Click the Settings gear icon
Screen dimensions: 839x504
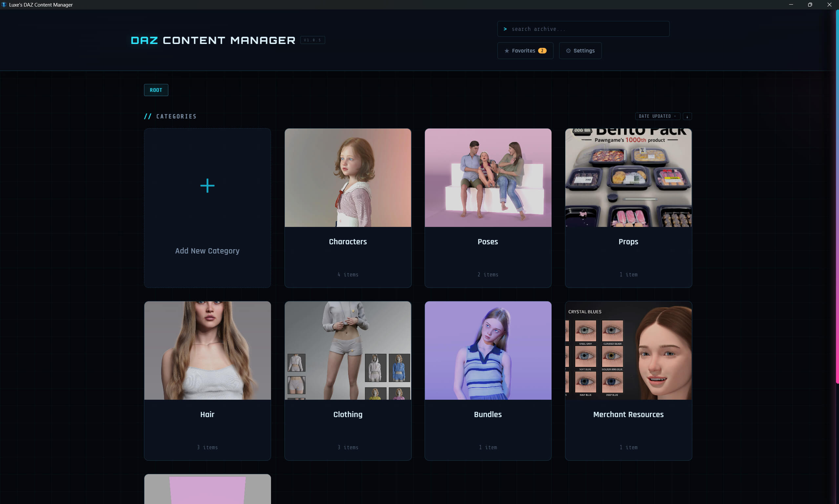(568, 50)
